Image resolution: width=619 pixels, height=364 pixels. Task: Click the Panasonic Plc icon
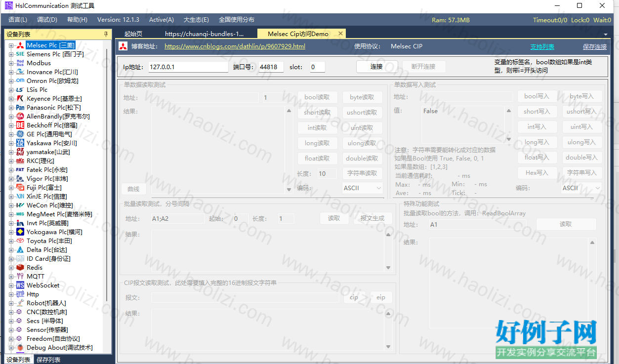pyautogui.click(x=20, y=108)
